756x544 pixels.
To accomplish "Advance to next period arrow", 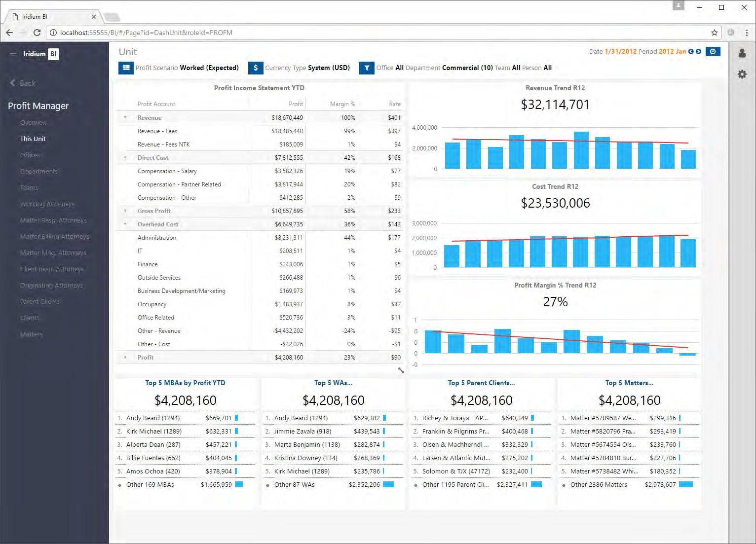I will 698,51.
